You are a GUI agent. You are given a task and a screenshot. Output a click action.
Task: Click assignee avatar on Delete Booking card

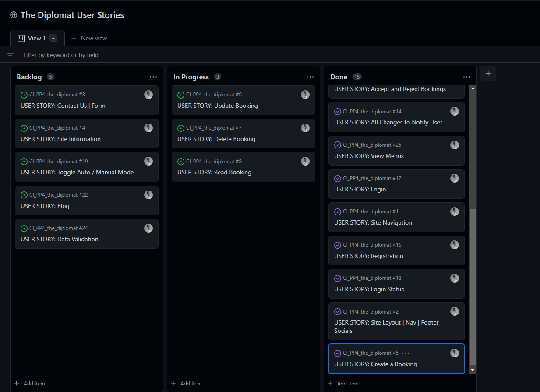click(x=305, y=128)
